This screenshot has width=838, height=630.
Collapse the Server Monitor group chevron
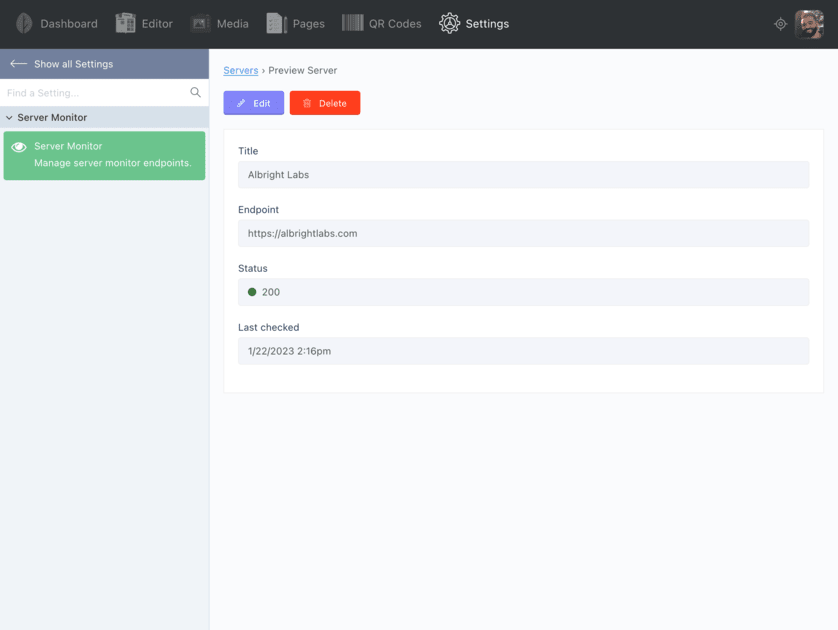coord(9,118)
